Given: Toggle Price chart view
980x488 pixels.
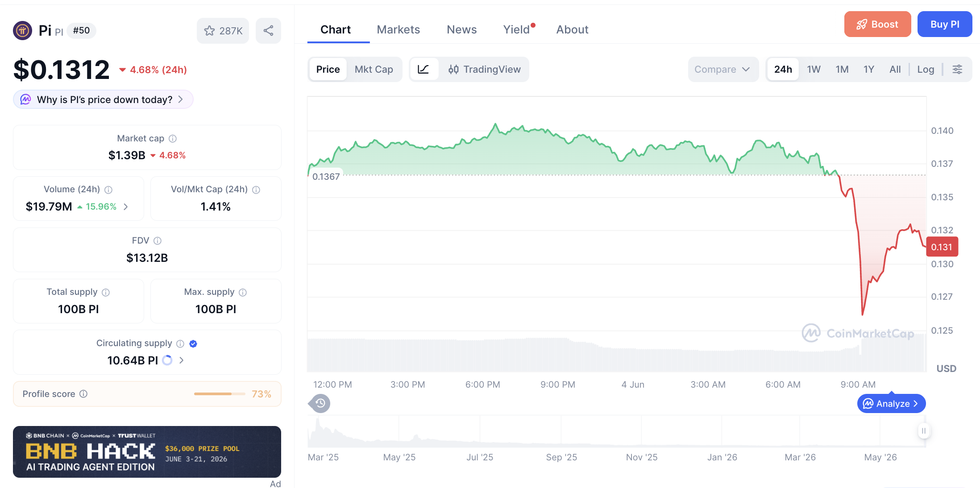Looking at the screenshot, I should [328, 69].
